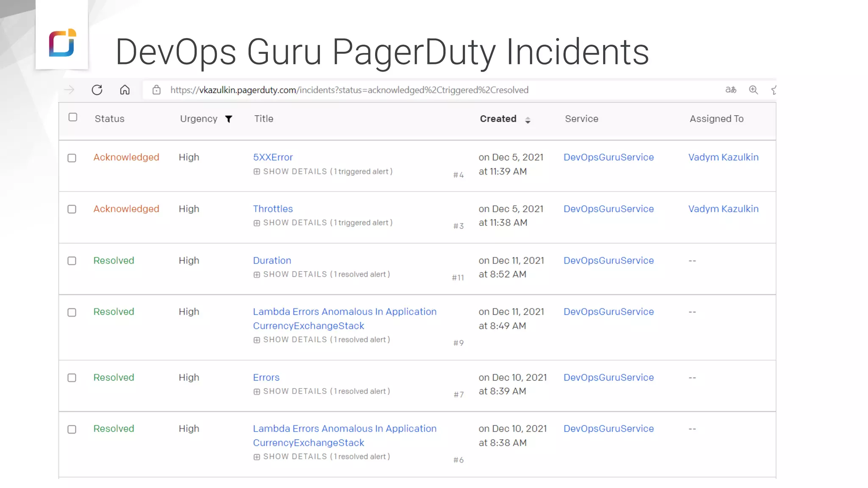Click the incident number #4

tap(459, 175)
